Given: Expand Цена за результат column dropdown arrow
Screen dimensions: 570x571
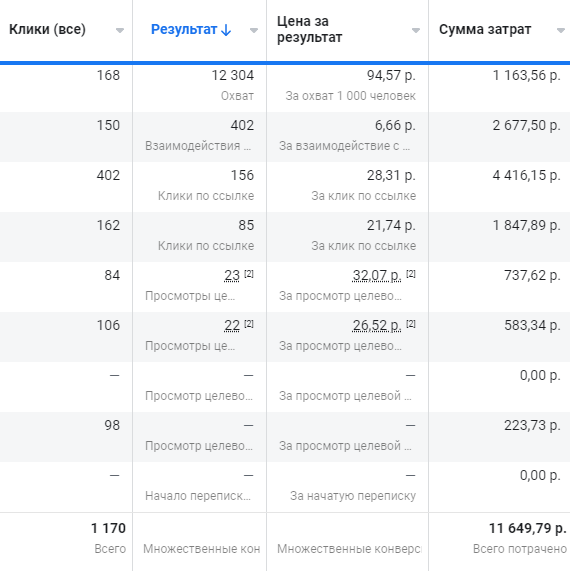Looking at the screenshot, I should tap(416, 31).
